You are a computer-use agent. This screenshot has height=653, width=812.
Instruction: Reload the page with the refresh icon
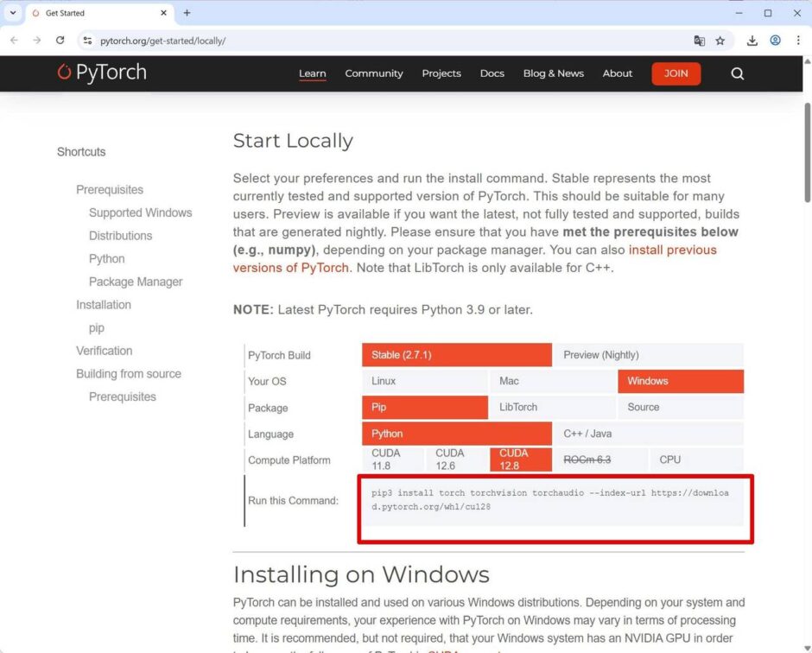[60, 41]
